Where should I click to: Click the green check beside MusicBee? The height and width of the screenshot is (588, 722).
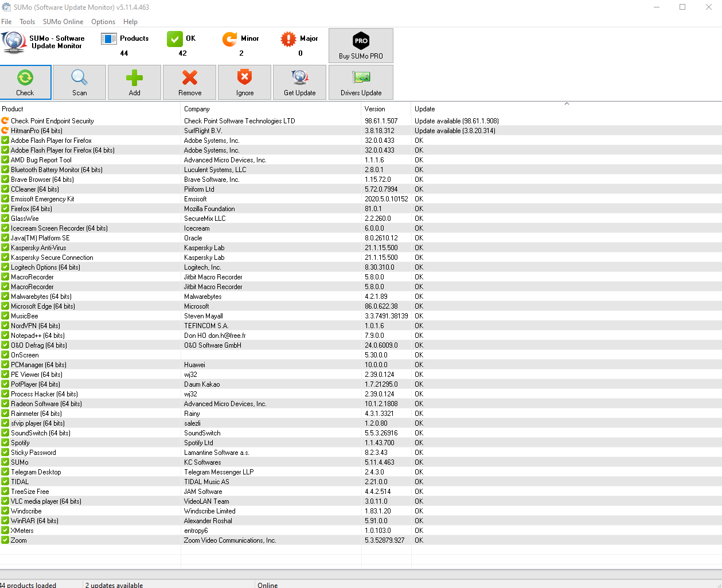[5, 316]
